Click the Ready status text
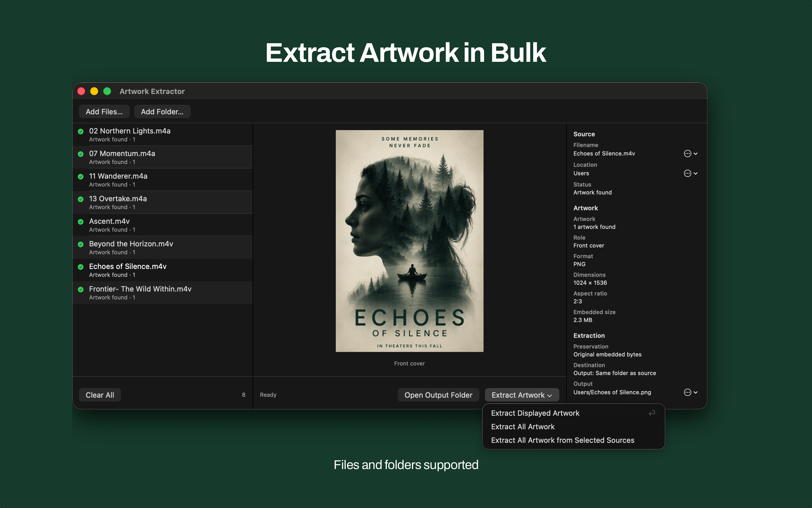812x508 pixels. (x=268, y=395)
